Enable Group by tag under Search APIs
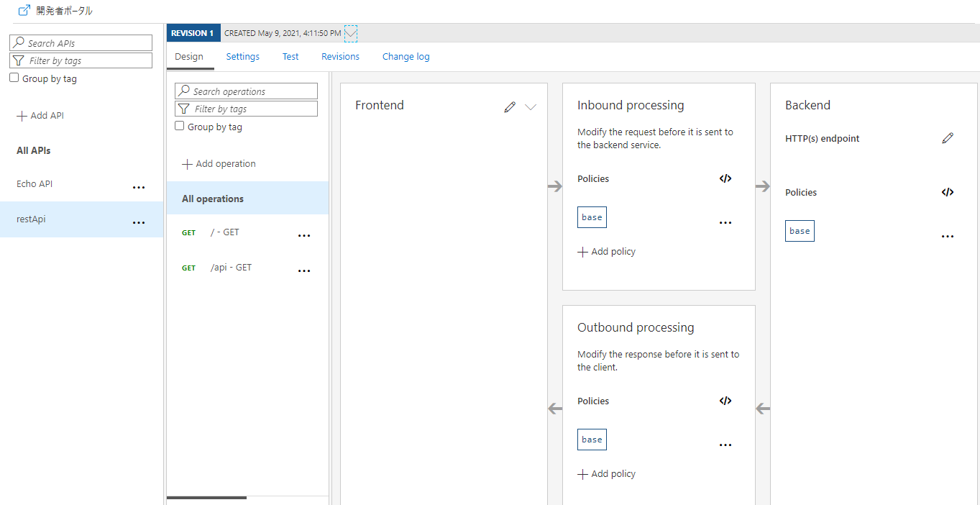 click(14, 78)
